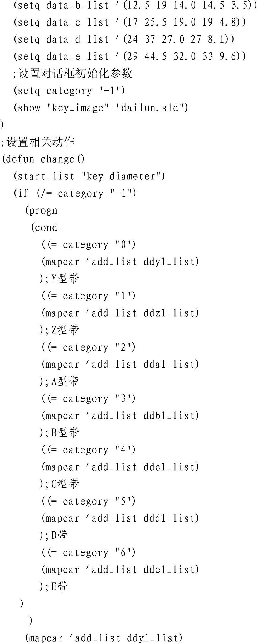
Task: Click the setq category "-1" line
Action: (x=69, y=91)
